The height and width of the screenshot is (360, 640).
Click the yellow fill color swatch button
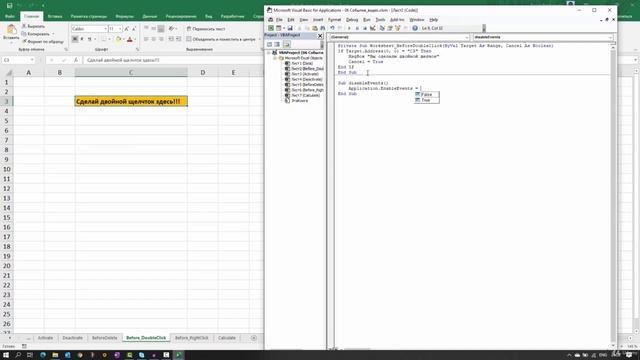click(x=118, y=39)
